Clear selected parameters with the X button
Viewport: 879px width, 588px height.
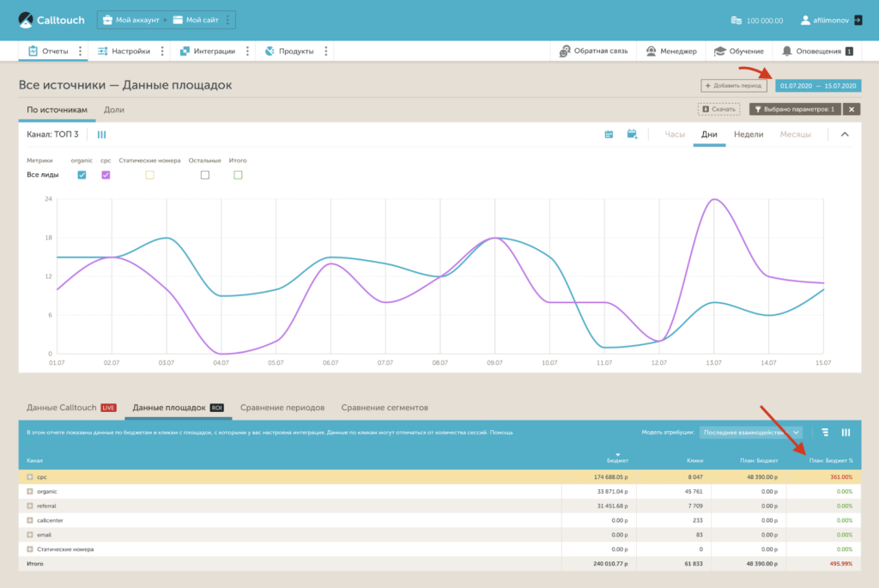(851, 109)
